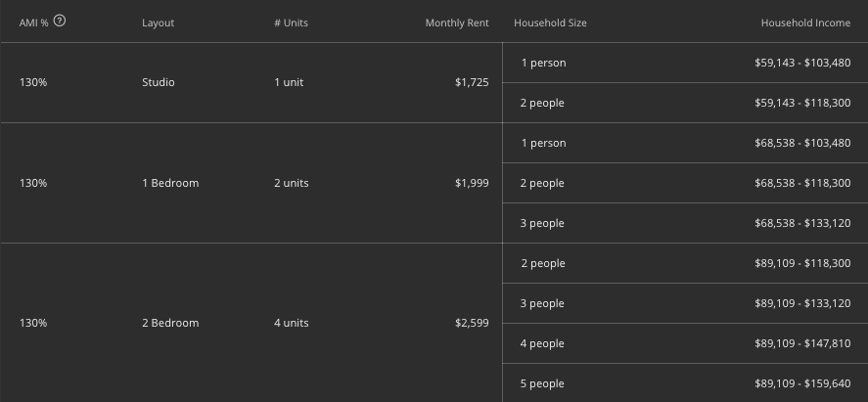Select the 1 Bedroom layout cell
This screenshot has height=402, width=868.
[x=170, y=183]
